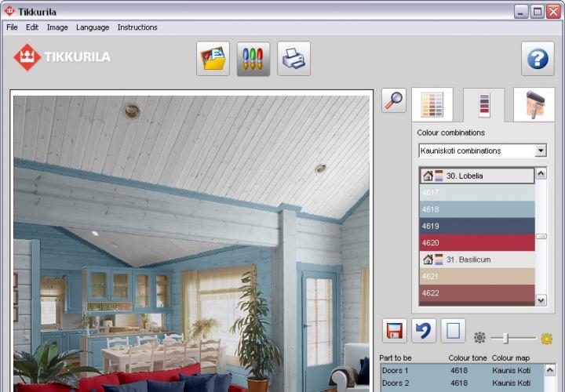Open the Language menu
The width and height of the screenshot is (565, 392).
[93, 27]
